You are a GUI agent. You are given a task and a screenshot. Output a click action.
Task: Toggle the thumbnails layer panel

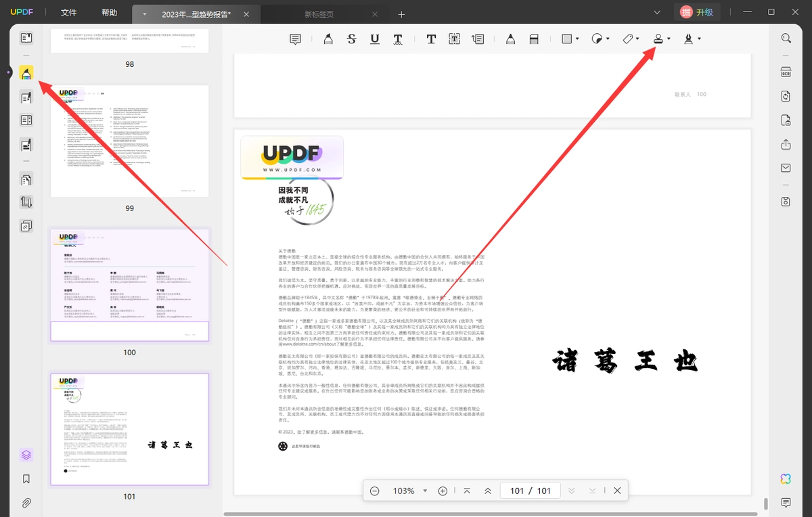(x=26, y=455)
